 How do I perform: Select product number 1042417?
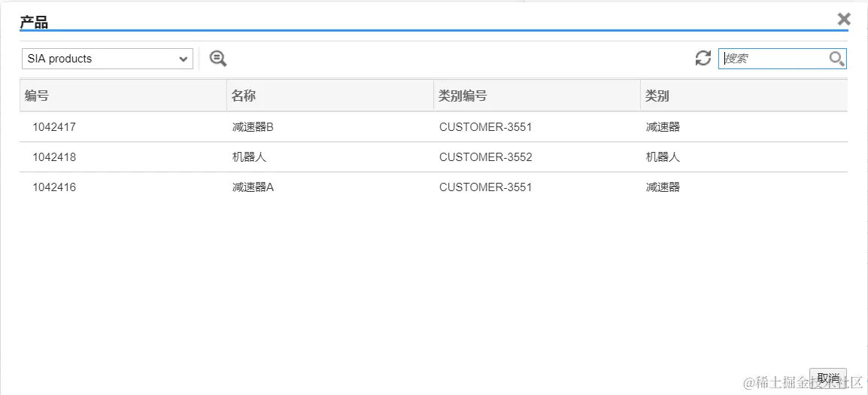pos(54,127)
